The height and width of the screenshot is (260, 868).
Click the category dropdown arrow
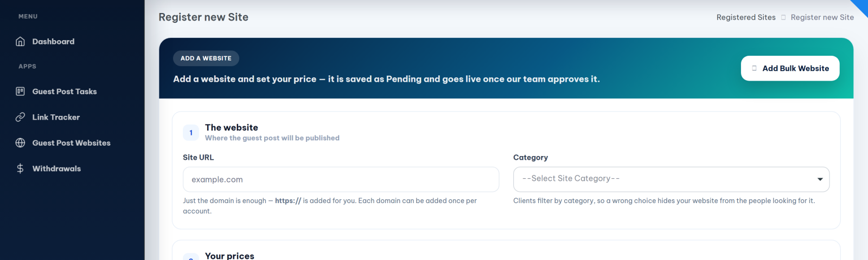[x=820, y=179]
